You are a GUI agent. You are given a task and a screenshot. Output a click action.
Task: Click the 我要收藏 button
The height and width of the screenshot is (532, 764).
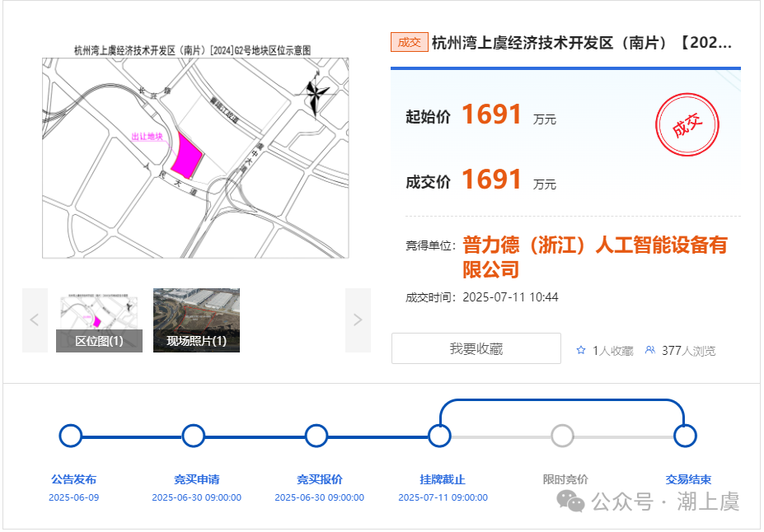[476, 348]
